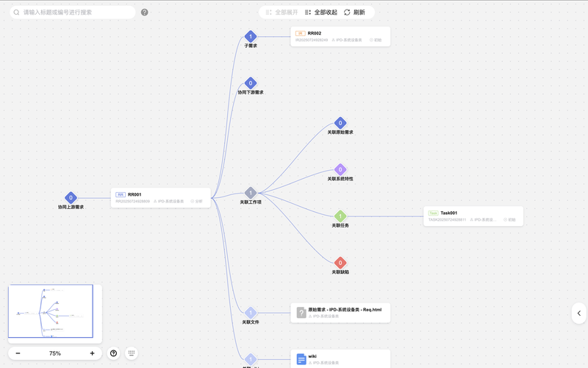
Task: Expand the right side panel arrow
Action: tap(579, 314)
